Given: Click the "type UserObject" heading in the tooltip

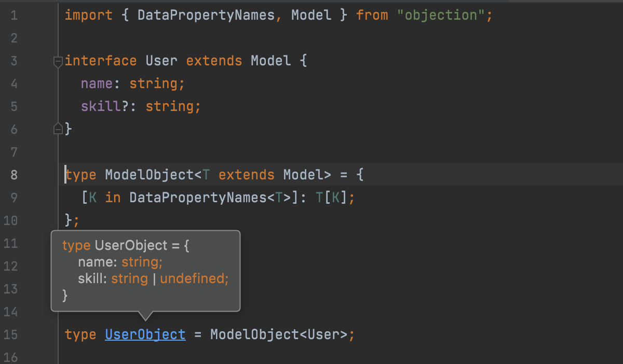Looking at the screenshot, I should (x=115, y=245).
